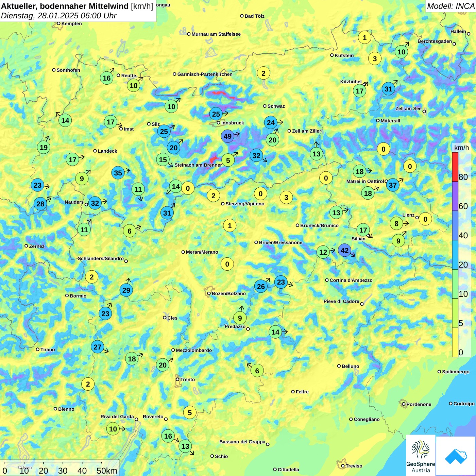Click the Zell am See label
The width and height of the screenshot is (476, 476).
click(408, 108)
